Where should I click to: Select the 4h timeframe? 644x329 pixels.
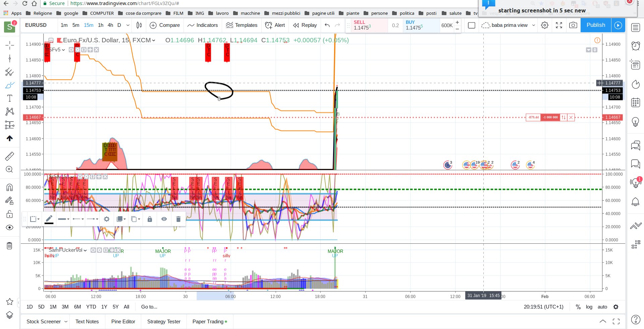click(110, 25)
